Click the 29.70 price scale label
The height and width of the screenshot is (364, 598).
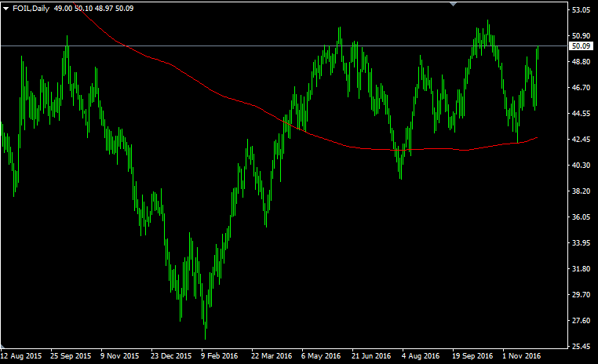click(582, 295)
